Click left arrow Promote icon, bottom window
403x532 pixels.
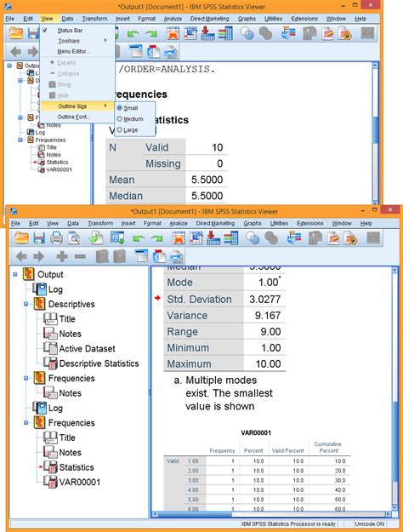21,256
